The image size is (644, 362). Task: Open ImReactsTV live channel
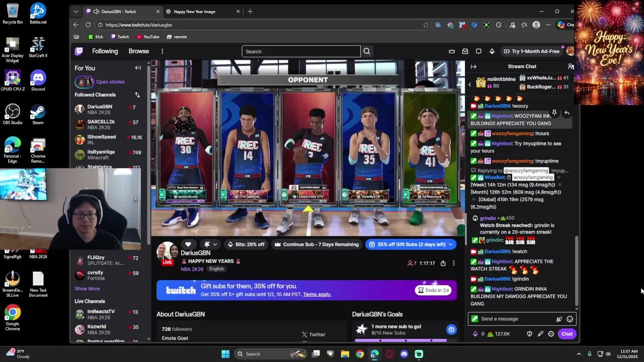point(108,315)
